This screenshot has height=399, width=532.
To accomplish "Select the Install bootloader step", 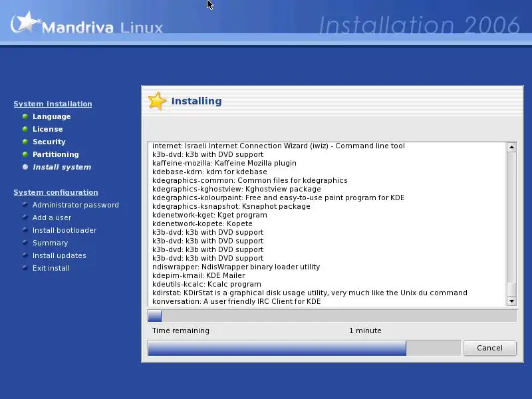I will 65,230.
